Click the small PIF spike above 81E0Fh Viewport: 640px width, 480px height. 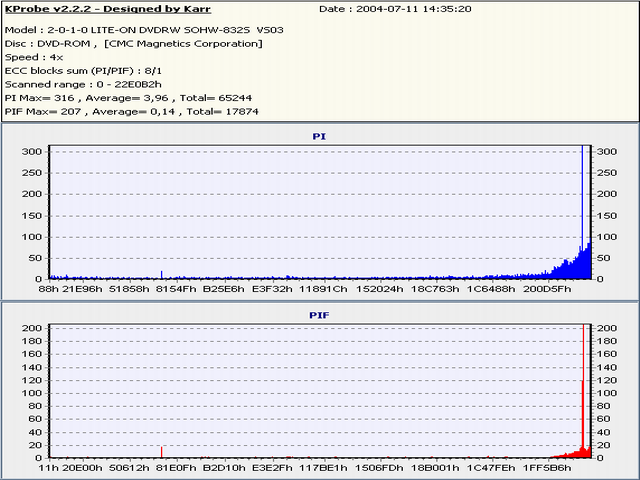point(162,452)
